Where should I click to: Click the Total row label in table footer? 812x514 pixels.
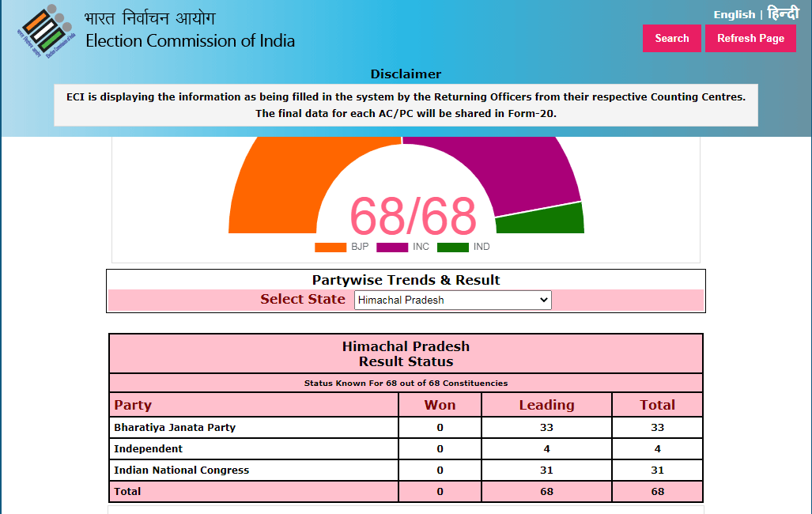tap(127, 491)
